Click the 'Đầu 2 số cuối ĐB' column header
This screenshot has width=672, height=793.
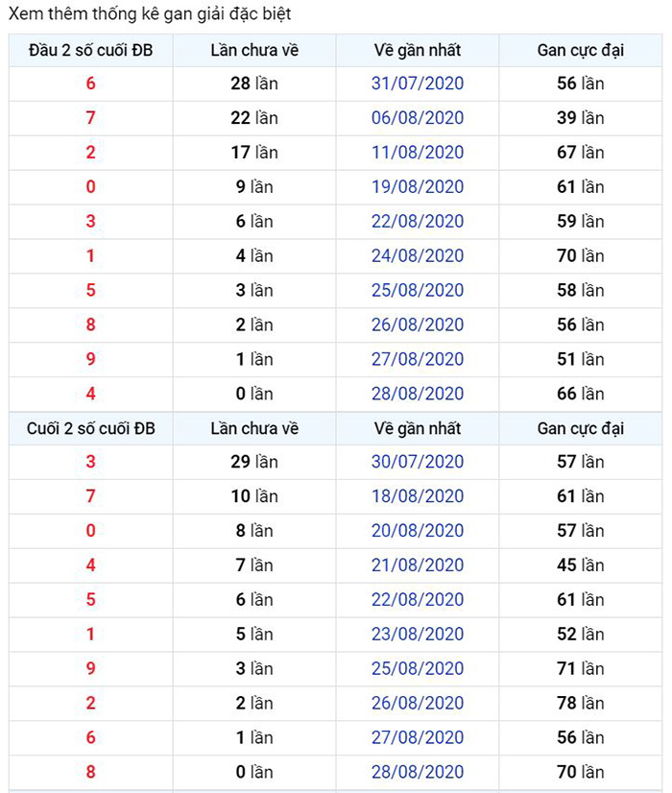90,51
